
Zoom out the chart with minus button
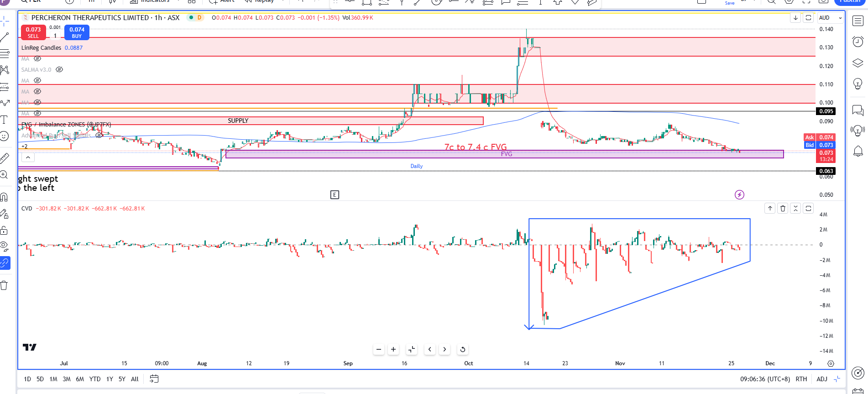379,350
